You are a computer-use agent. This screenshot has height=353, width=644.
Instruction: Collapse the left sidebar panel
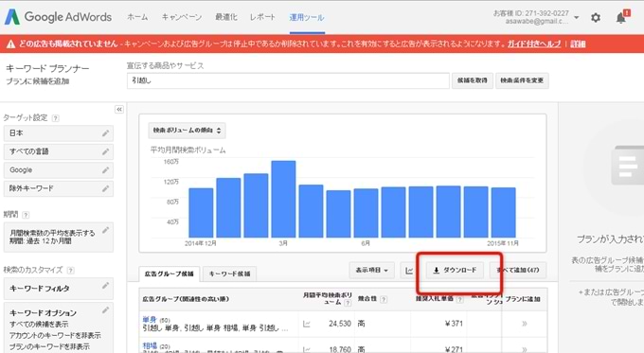(119, 109)
